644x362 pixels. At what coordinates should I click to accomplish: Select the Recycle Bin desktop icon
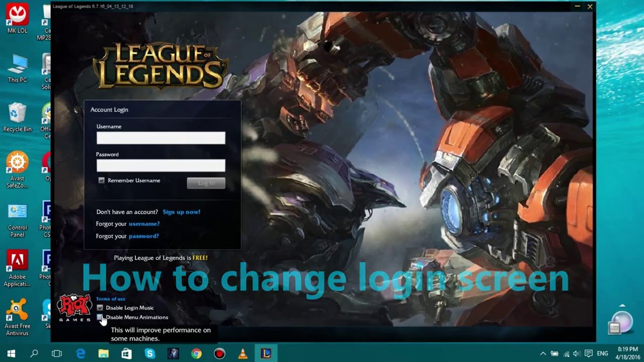pos(17,117)
